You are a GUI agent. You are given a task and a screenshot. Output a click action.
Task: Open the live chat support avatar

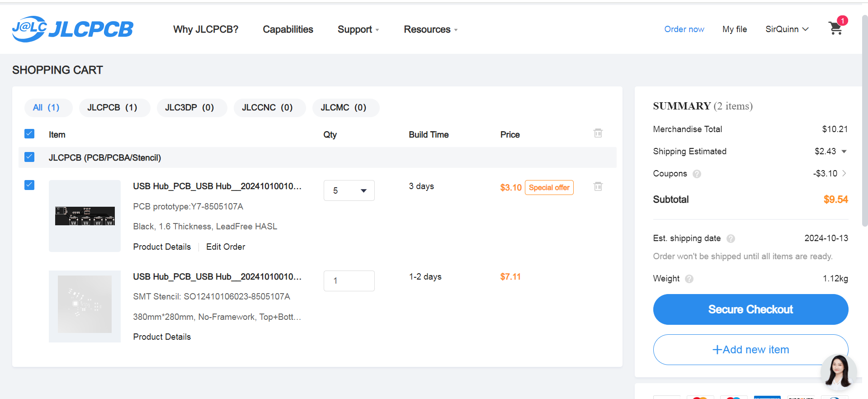[x=839, y=372]
